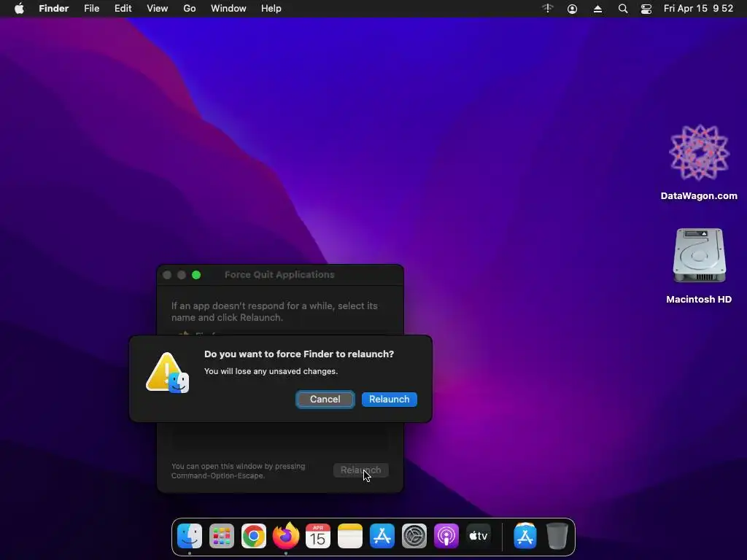Open the View menu

tap(158, 9)
